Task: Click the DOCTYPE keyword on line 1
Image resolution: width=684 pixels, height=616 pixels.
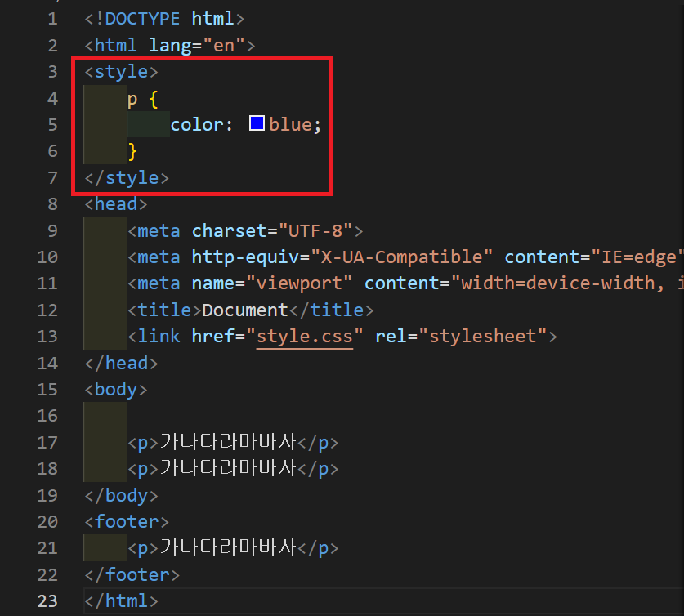Action: pos(142,19)
